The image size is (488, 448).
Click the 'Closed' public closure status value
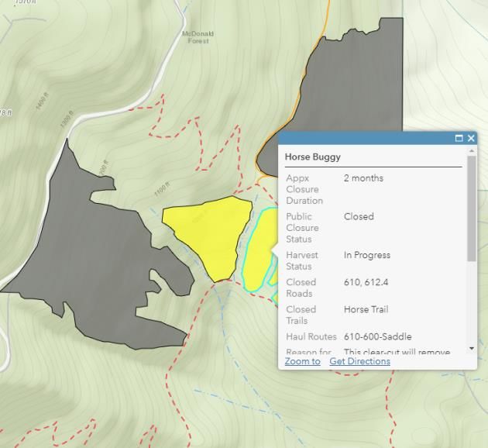(359, 216)
